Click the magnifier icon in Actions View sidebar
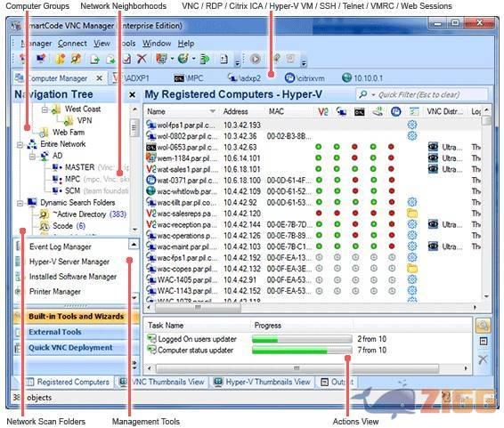The width and height of the screenshot is (504, 428). click(483, 326)
